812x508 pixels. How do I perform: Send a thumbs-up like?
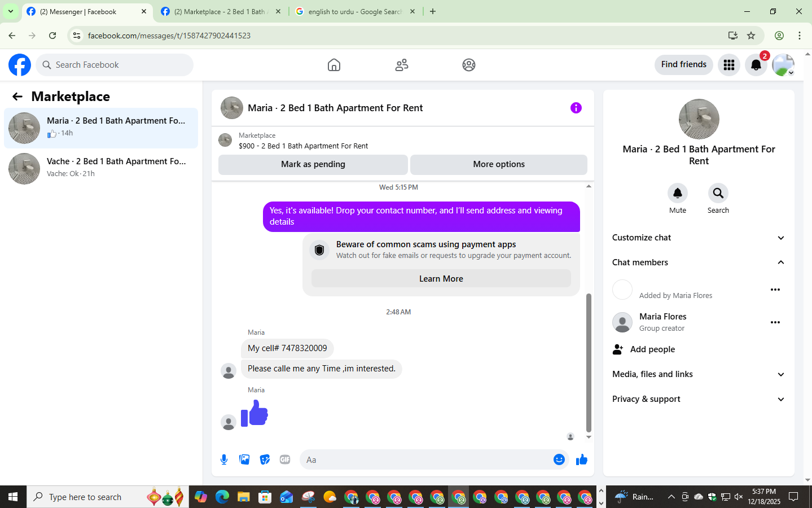coord(582,459)
